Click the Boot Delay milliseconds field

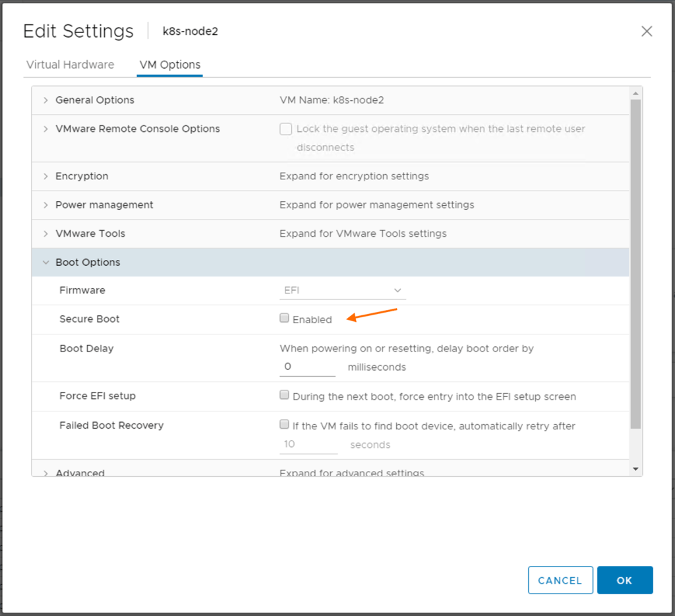(307, 367)
